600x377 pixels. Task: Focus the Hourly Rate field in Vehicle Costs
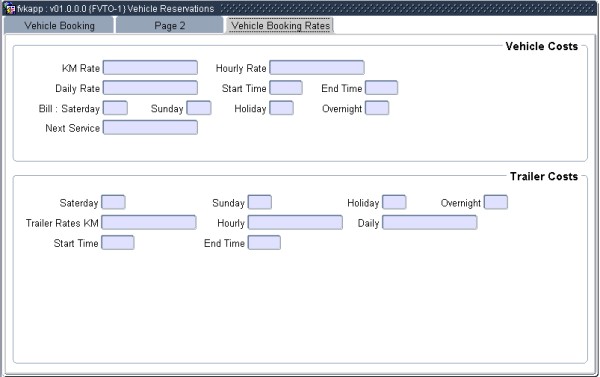coord(317,68)
